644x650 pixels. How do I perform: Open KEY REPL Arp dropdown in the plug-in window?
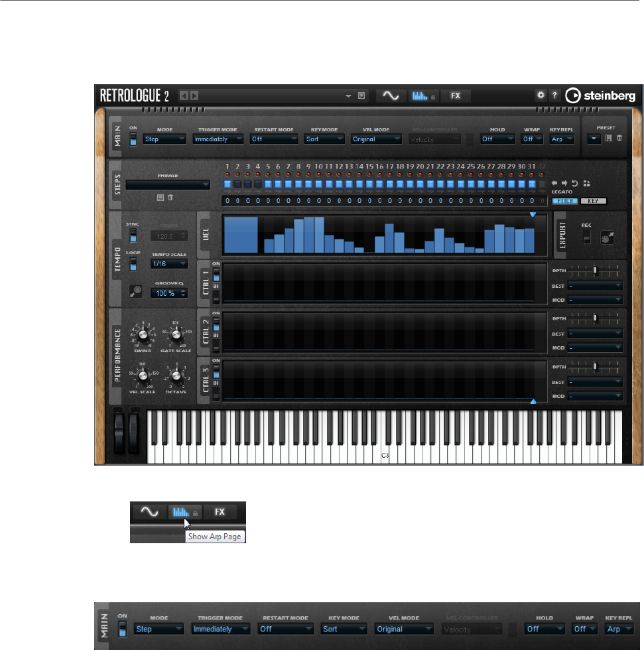[x=562, y=139]
